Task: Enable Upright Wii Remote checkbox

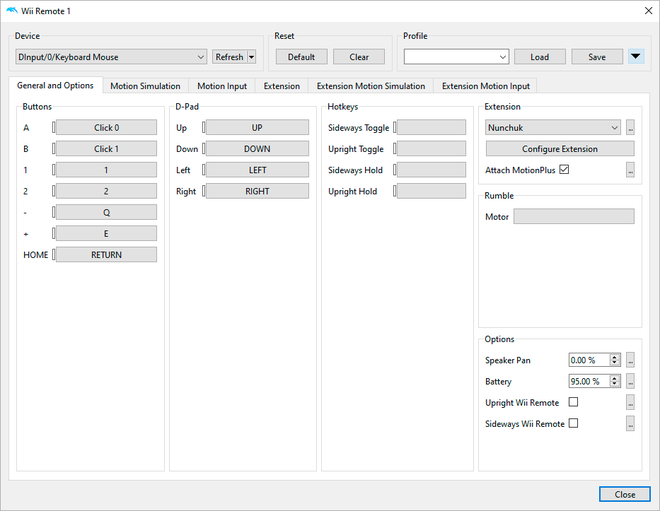Action: [x=573, y=402]
